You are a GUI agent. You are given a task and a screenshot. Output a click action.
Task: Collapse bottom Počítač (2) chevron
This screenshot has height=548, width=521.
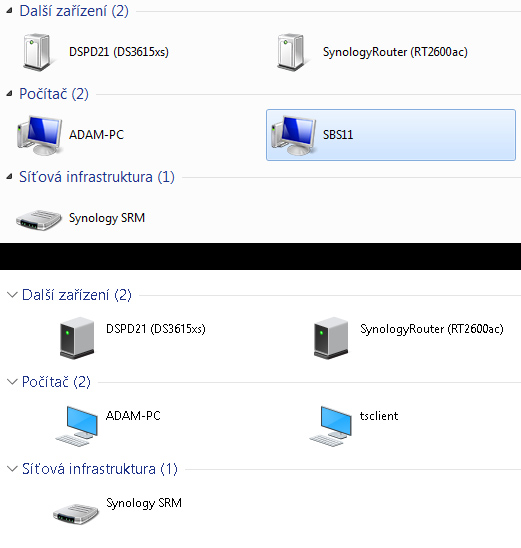12,382
